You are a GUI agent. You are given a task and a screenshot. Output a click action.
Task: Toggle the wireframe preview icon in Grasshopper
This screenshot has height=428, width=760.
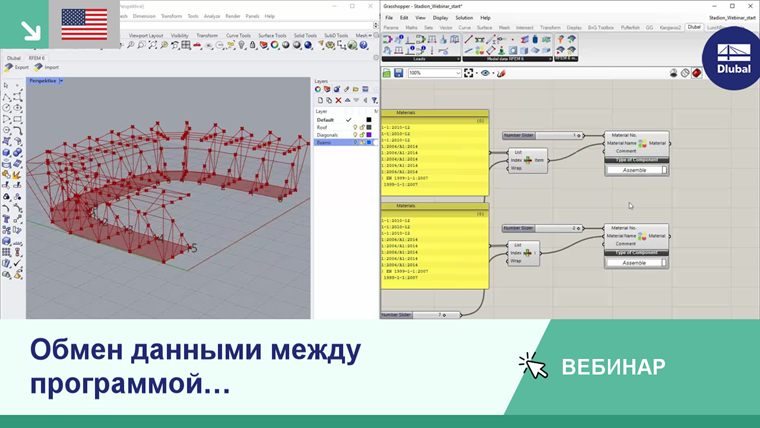(x=685, y=73)
